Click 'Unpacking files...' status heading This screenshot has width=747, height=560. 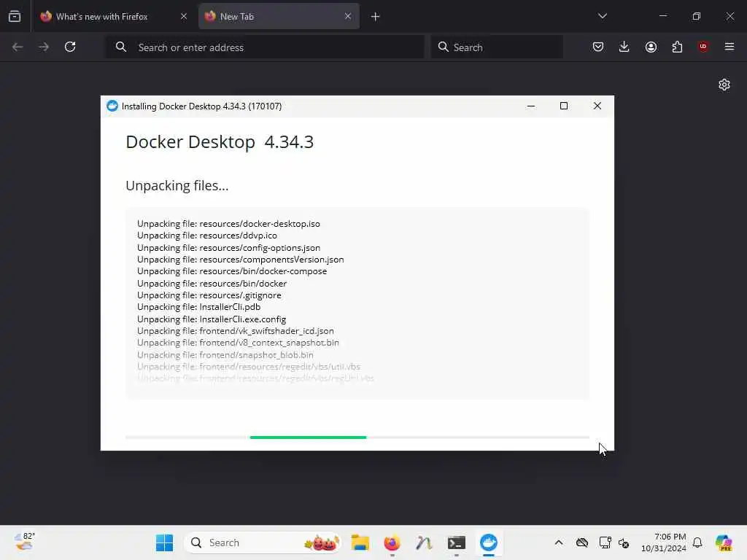click(177, 186)
